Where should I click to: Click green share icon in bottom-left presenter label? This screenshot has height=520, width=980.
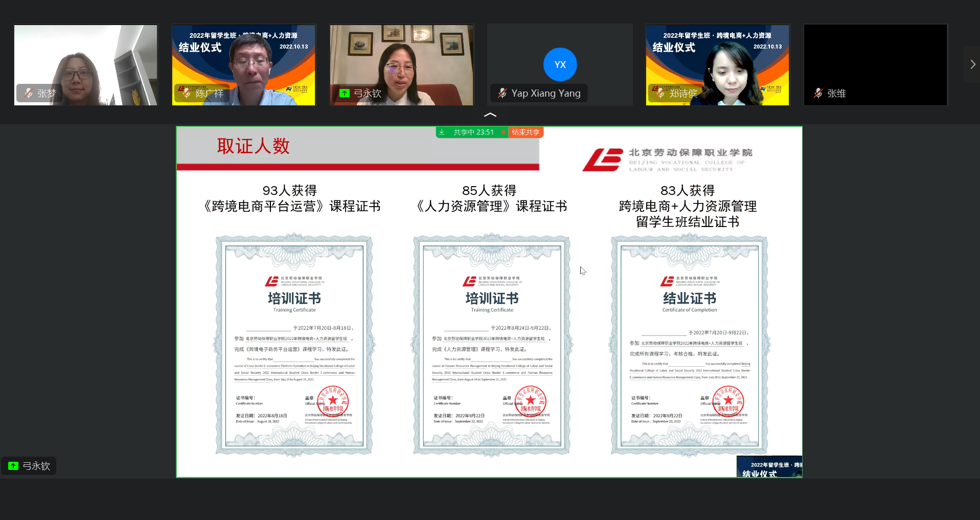pyautogui.click(x=13, y=466)
